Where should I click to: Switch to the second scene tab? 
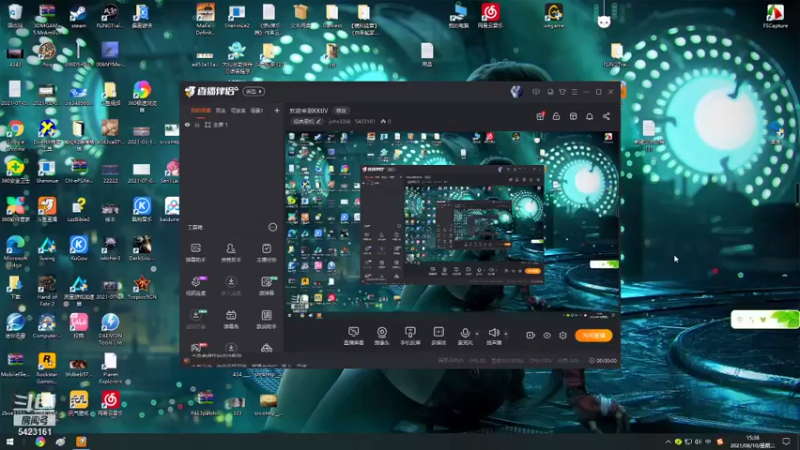point(220,110)
